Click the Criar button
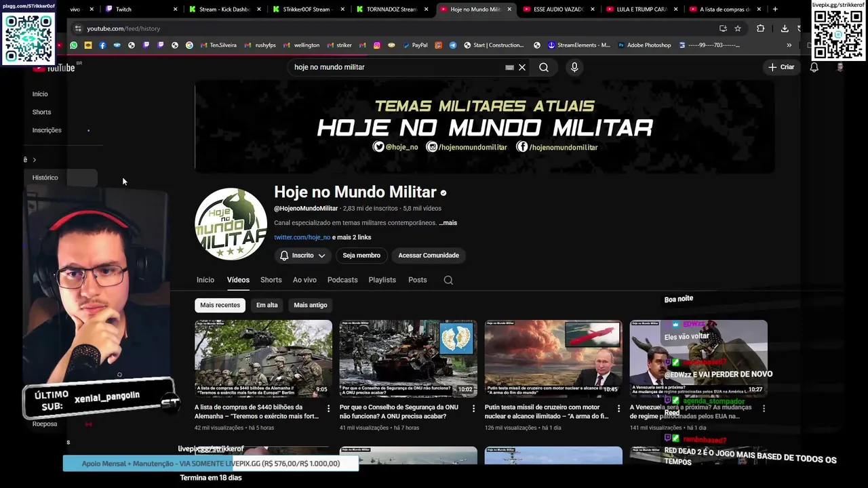 (x=781, y=67)
